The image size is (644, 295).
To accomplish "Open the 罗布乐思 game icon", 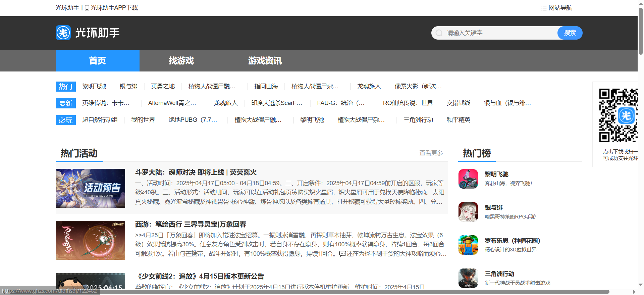I will (468, 245).
